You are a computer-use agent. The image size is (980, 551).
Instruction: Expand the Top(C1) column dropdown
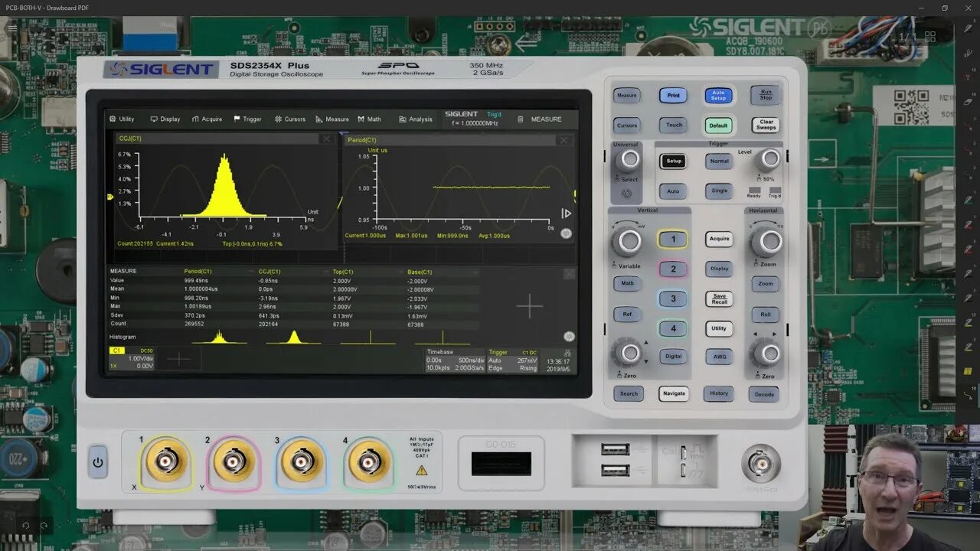pyautogui.click(x=403, y=272)
